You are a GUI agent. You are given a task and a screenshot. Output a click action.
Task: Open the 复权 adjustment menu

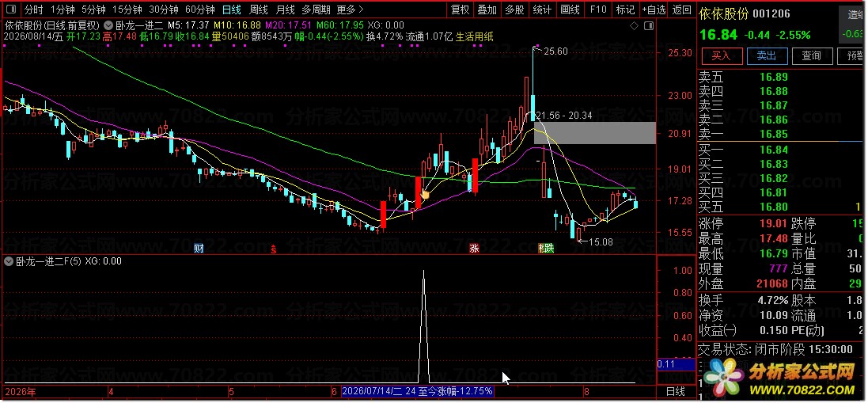point(460,10)
